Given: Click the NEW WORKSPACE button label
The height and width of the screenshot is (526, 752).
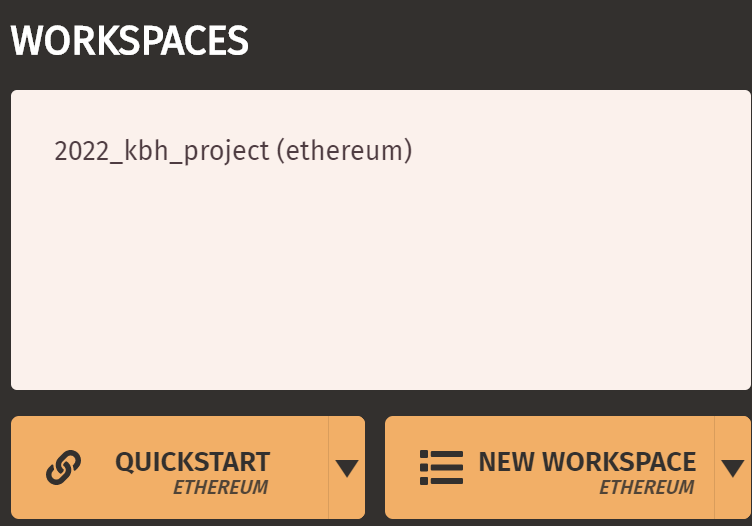Looking at the screenshot, I should [587, 462].
